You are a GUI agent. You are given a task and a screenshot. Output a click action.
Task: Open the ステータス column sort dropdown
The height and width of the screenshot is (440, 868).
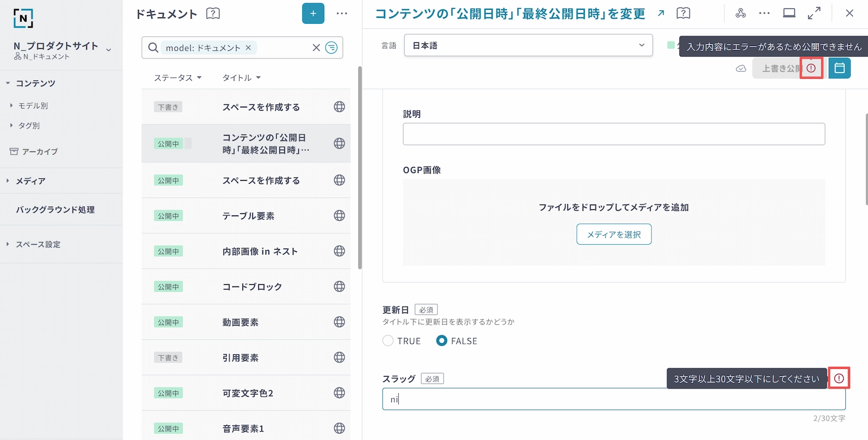[x=177, y=78]
